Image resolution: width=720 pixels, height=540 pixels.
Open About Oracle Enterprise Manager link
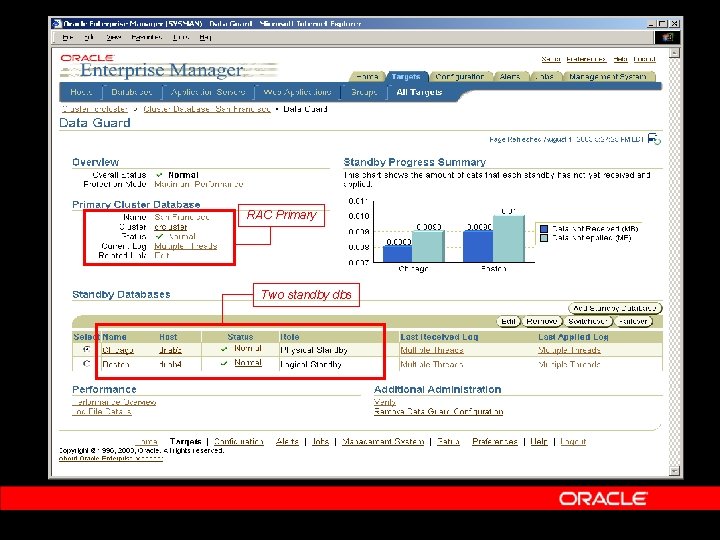pos(111,458)
